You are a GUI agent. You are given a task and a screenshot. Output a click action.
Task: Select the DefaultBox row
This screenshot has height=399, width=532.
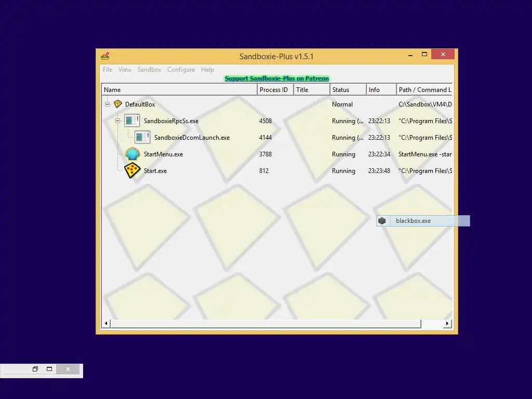click(277, 104)
